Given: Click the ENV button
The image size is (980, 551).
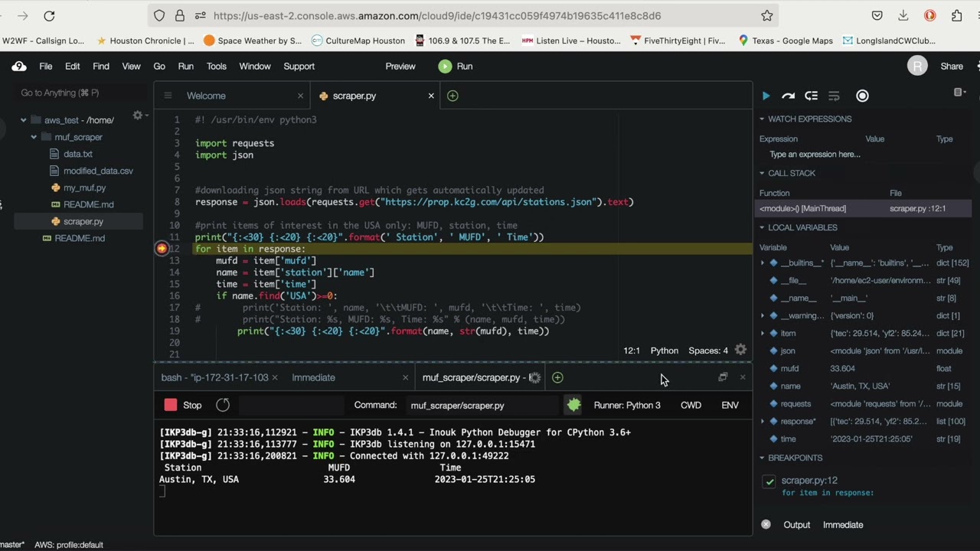Looking at the screenshot, I should [x=730, y=405].
